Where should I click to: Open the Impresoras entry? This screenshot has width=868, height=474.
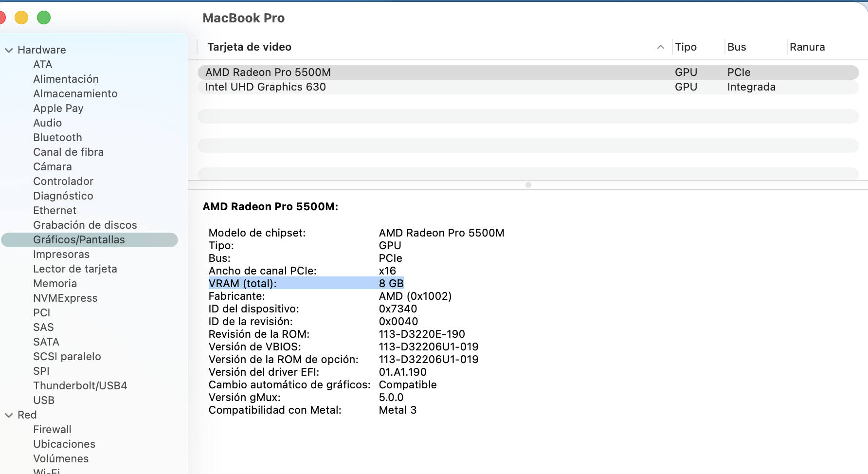pyautogui.click(x=61, y=254)
